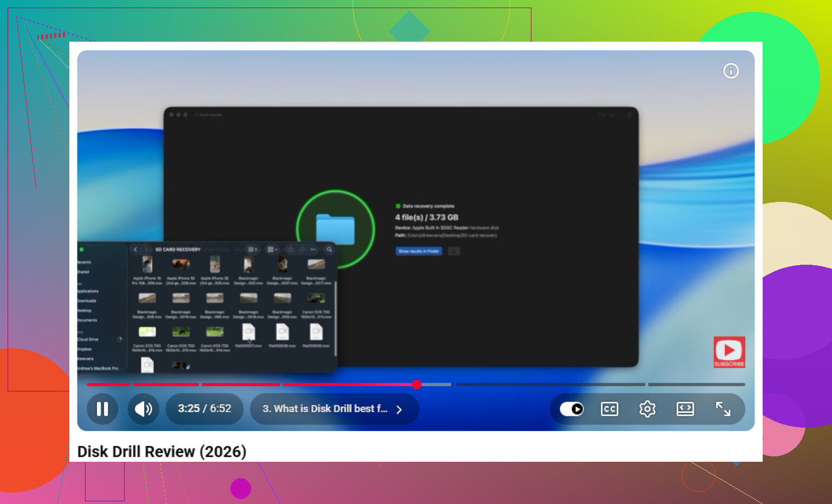Select 'Recents' in Finder sidebar
Image resolution: width=832 pixels, height=504 pixels.
tap(84, 262)
